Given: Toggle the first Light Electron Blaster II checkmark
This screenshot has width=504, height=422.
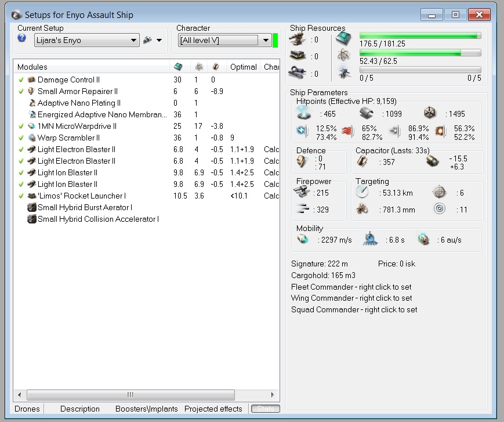Looking at the screenshot, I should [x=21, y=149].
